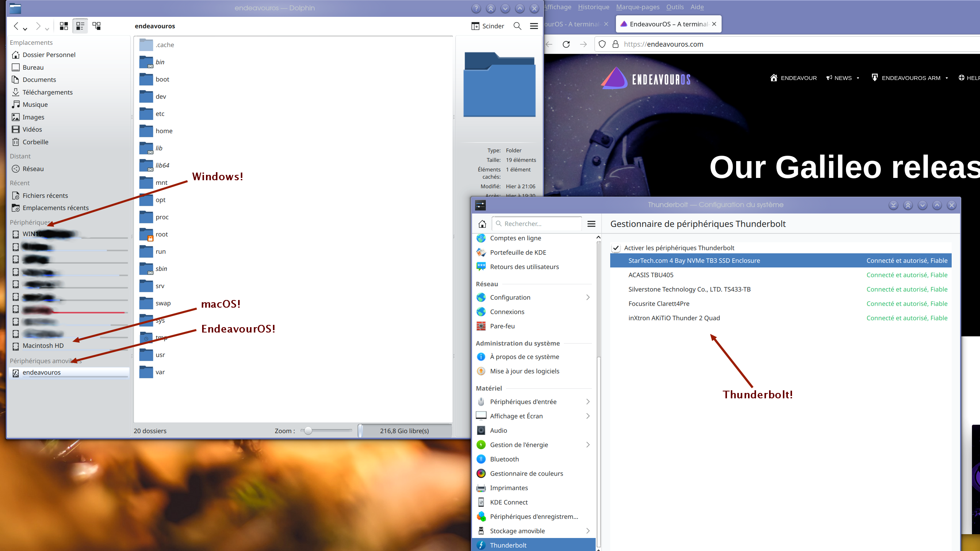Open Dolphin search magnifier icon

pos(517,26)
